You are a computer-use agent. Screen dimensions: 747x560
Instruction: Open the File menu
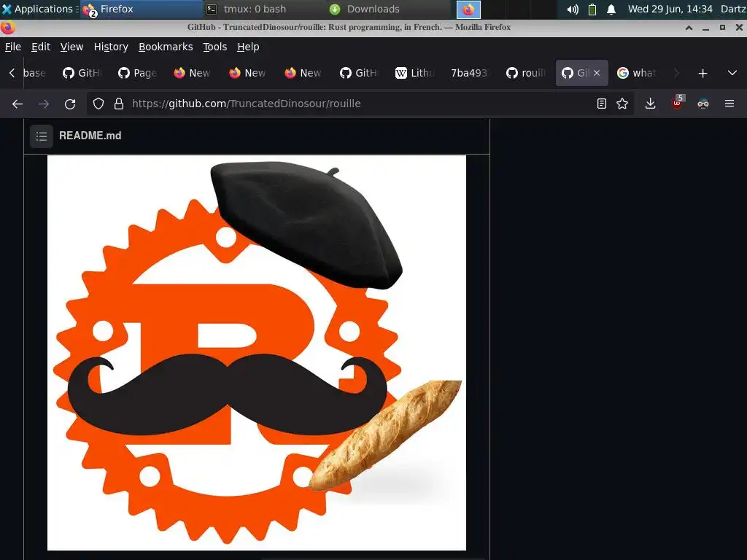(13, 47)
